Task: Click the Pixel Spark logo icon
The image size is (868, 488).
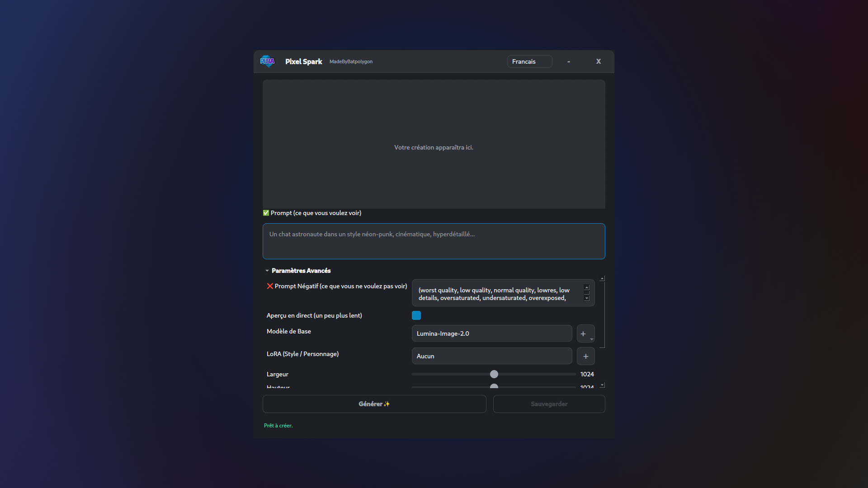Action: pos(267,61)
